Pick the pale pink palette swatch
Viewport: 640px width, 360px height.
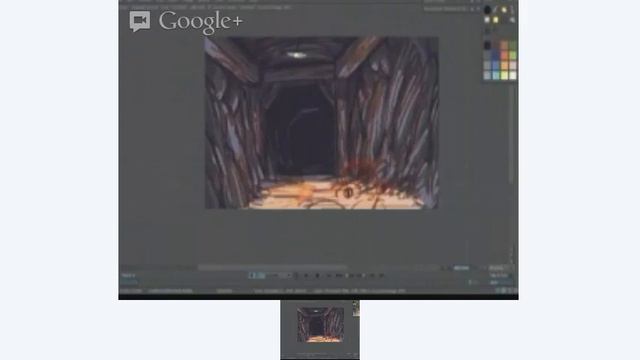click(x=513, y=65)
